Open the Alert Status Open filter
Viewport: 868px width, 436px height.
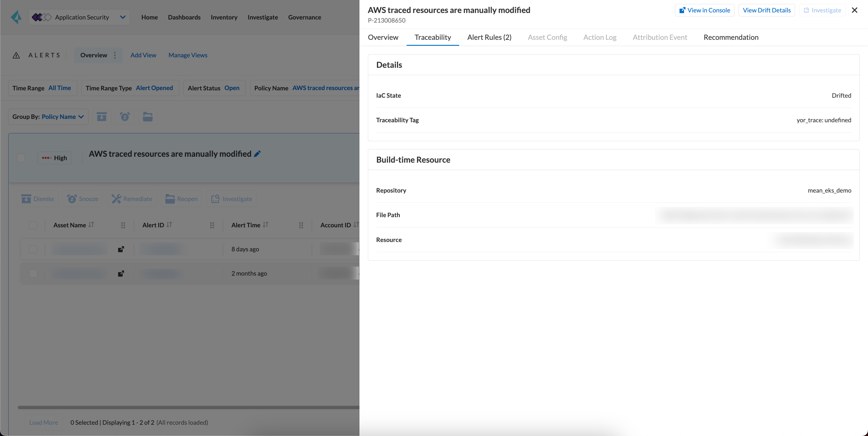click(214, 88)
